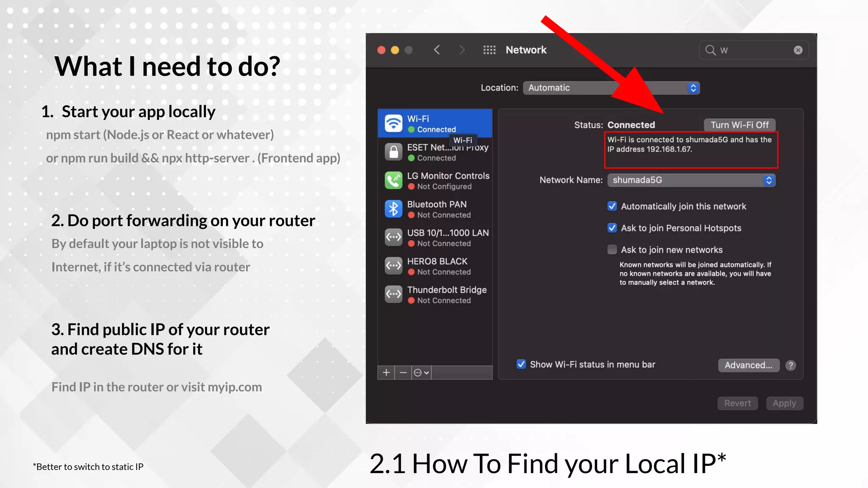Click the HERO8 BLACK ethernet icon
This screenshot has width=868, height=488.
[393, 266]
